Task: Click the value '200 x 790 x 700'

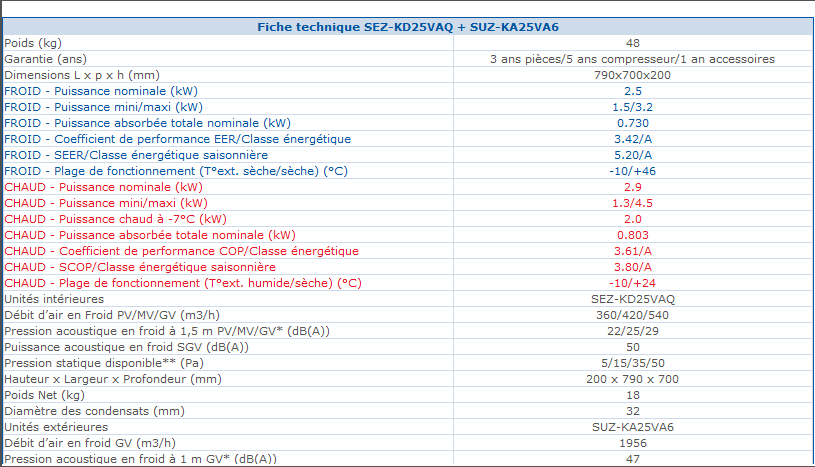Action: pyautogui.click(x=633, y=379)
